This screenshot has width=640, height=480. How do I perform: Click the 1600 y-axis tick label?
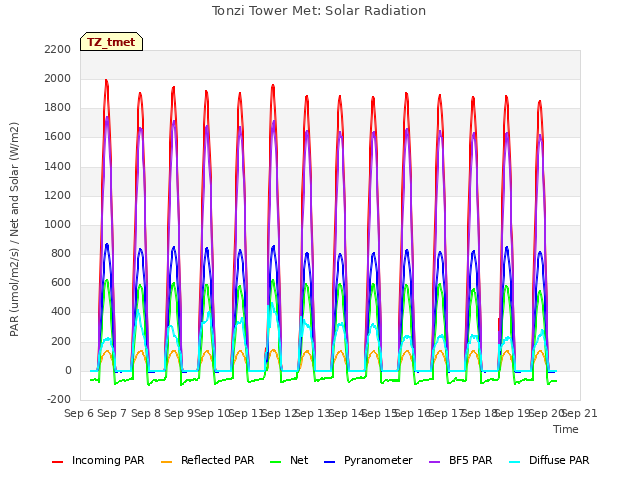click(58, 137)
